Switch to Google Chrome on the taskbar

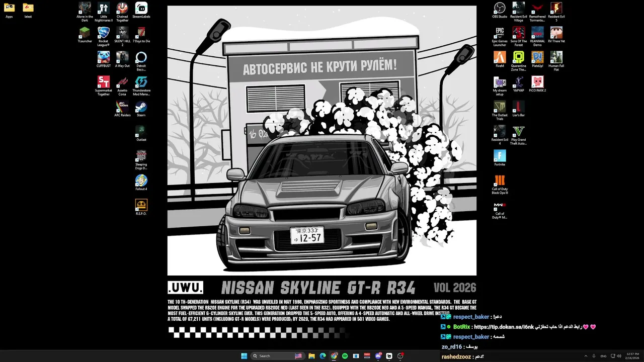point(334,356)
